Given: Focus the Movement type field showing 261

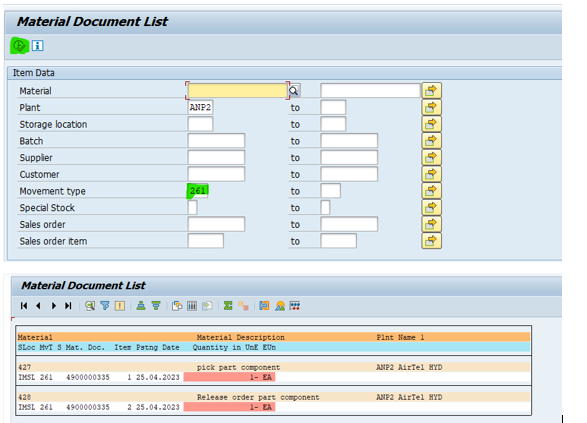Looking at the screenshot, I should (198, 191).
